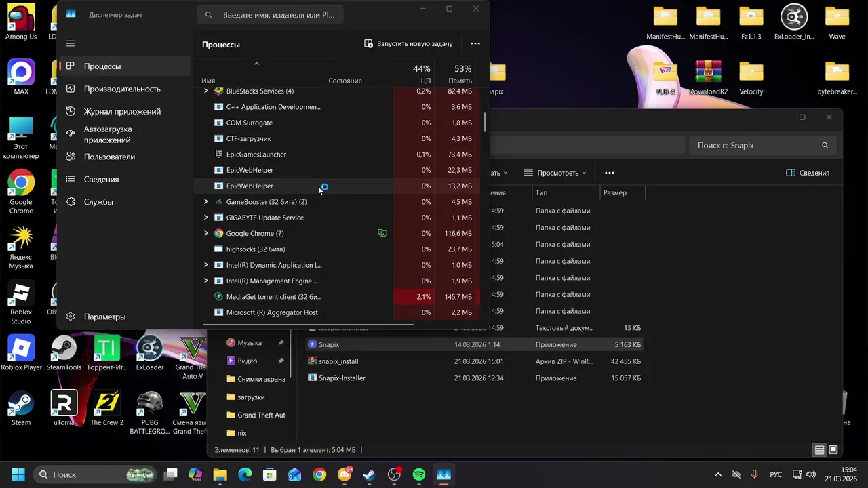Image resolution: width=868 pixels, height=488 pixels.
Task: Switch to Производительность section
Action: click(x=125, y=89)
